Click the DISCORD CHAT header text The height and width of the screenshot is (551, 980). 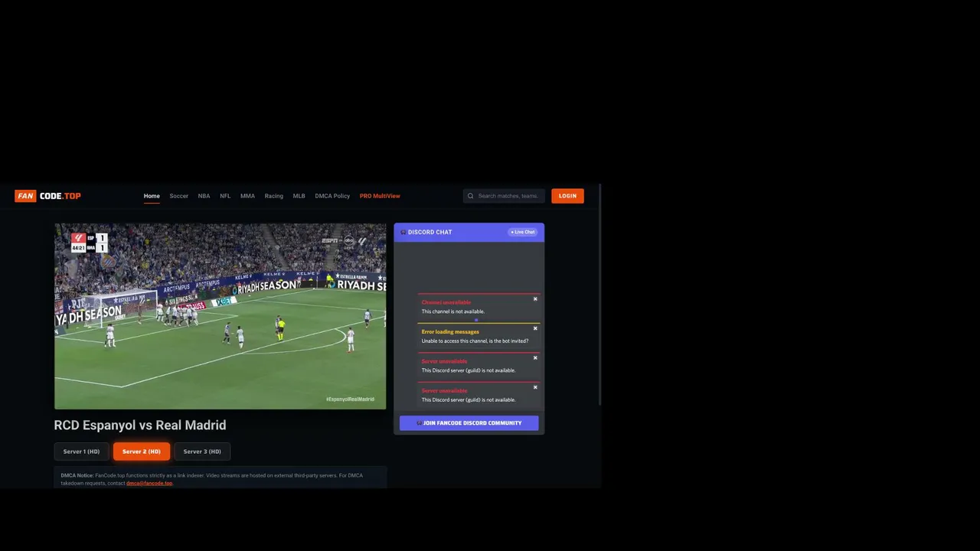click(x=430, y=232)
